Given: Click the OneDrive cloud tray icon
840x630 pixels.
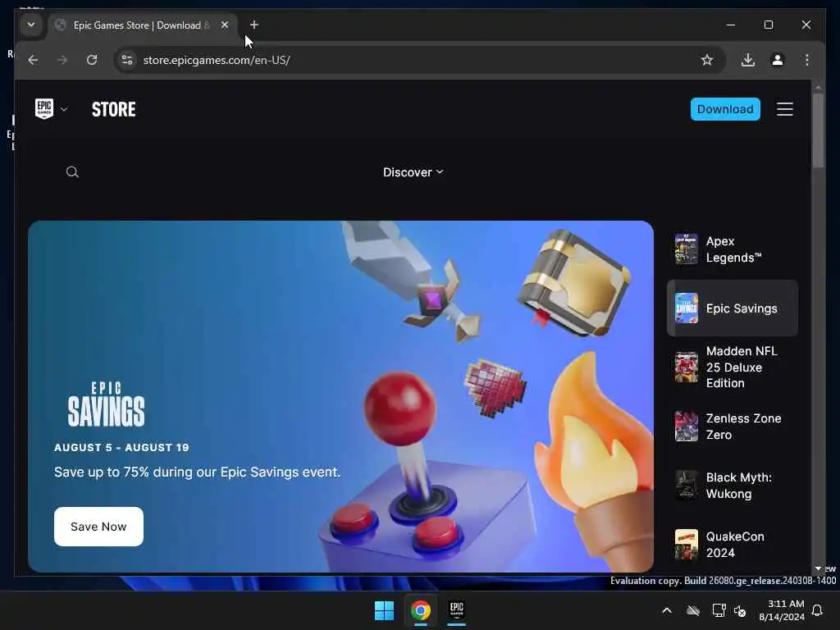Looking at the screenshot, I should [x=693, y=610].
